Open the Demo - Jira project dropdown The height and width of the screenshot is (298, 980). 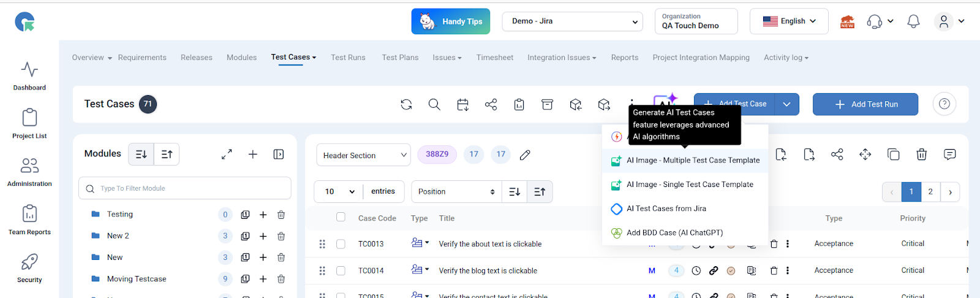[572, 21]
